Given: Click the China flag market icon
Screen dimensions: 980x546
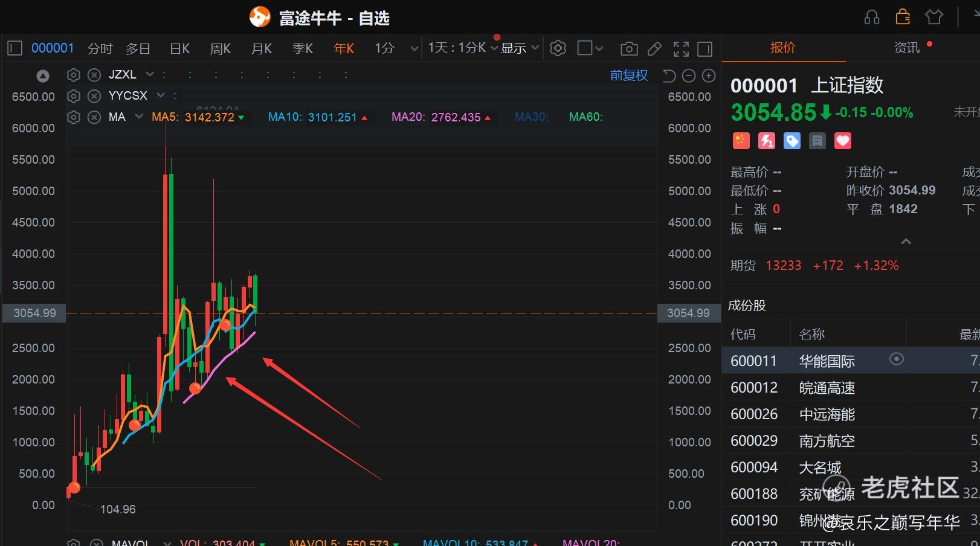Looking at the screenshot, I should [741, 141].
